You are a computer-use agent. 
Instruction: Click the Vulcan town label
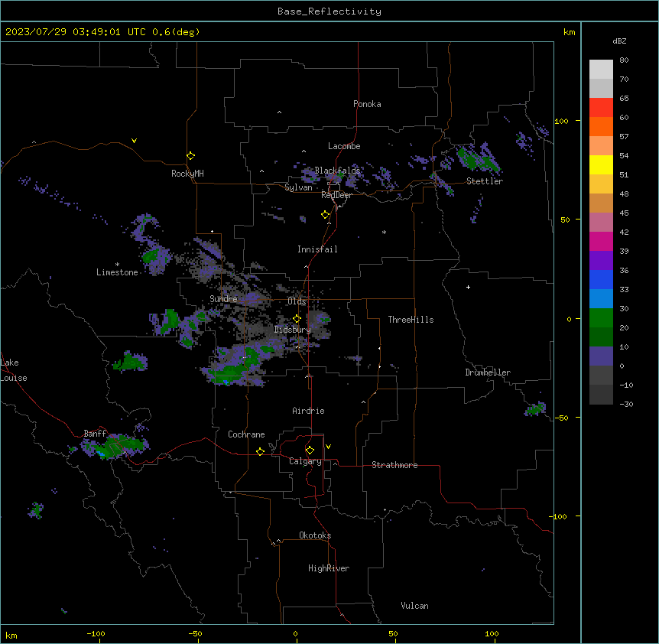[415, 606]
